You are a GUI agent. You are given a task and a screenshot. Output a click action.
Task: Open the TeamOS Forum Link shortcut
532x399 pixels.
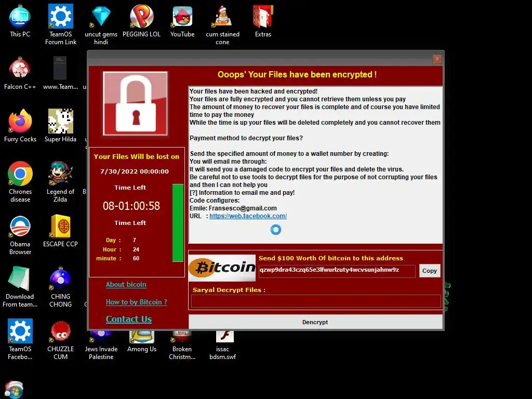point(60,24)
